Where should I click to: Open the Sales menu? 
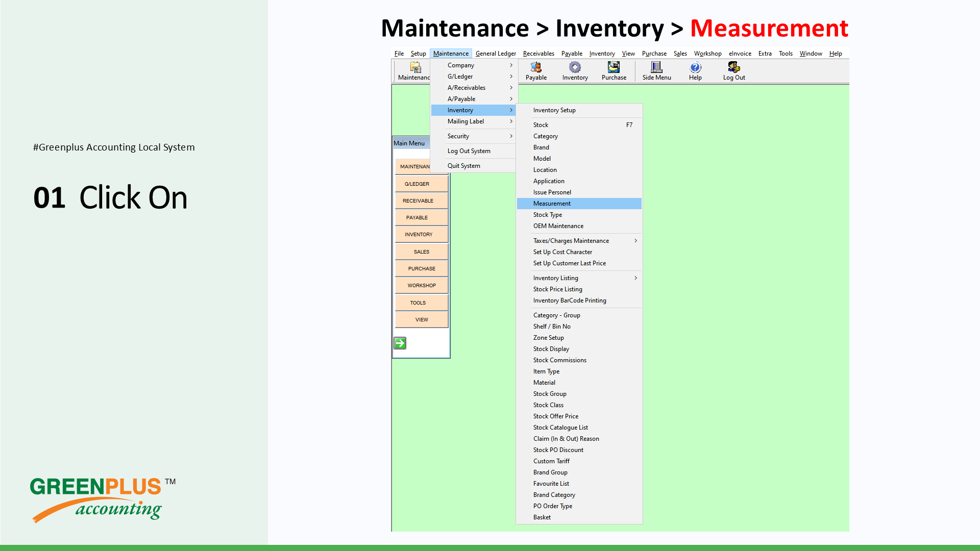[x=680, y=54]
